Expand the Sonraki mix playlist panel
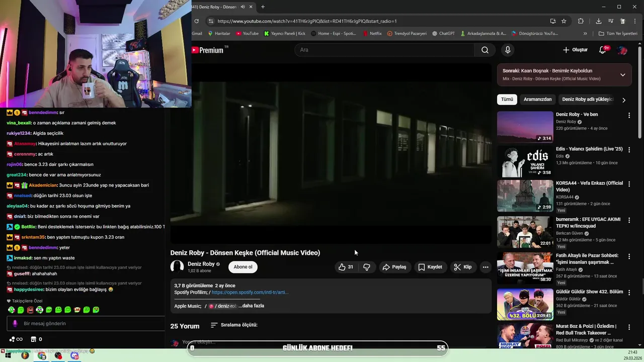This screenshot has width=644, height=362. click(x=623, y=75)
